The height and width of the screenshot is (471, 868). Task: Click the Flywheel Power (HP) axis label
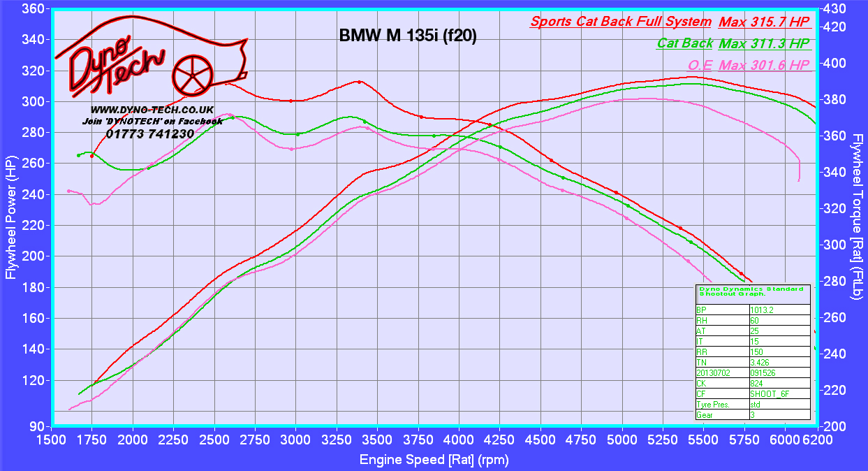pyautogui.click(x=11, y=217)
